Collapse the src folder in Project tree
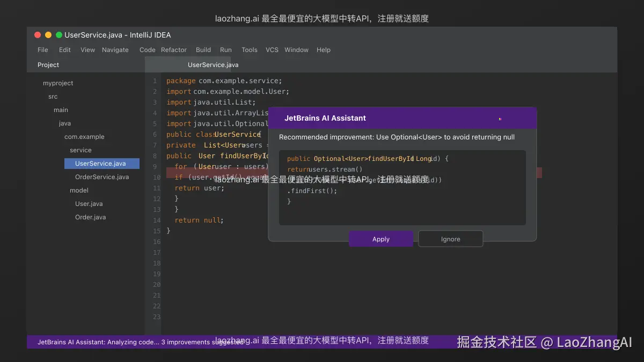The height and width of the screenshot is (362, 644). (x=53, y=96)
